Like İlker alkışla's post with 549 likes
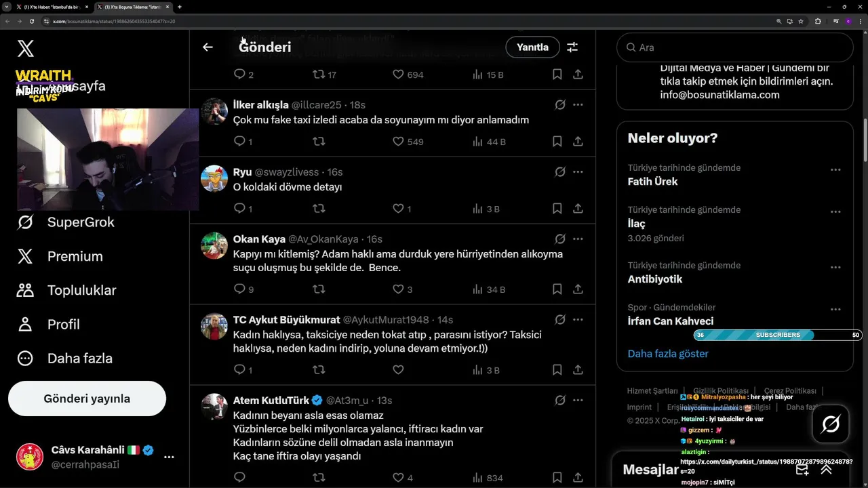 pyautogui.click(x=398, y=142)
